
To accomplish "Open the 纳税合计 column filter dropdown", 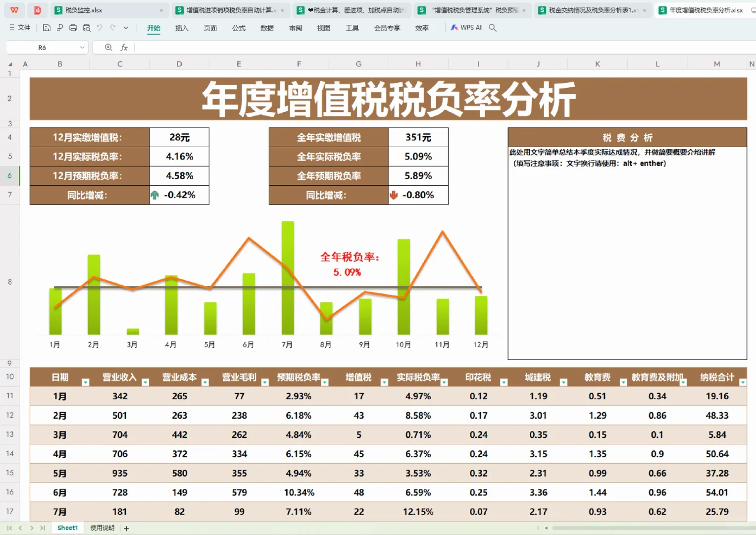I will (742, 382).
